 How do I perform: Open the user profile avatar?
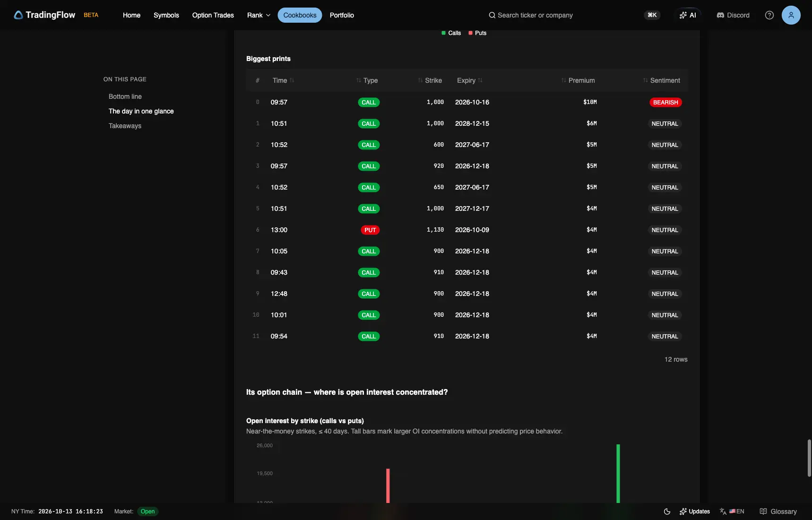click(x=791, y=15)
